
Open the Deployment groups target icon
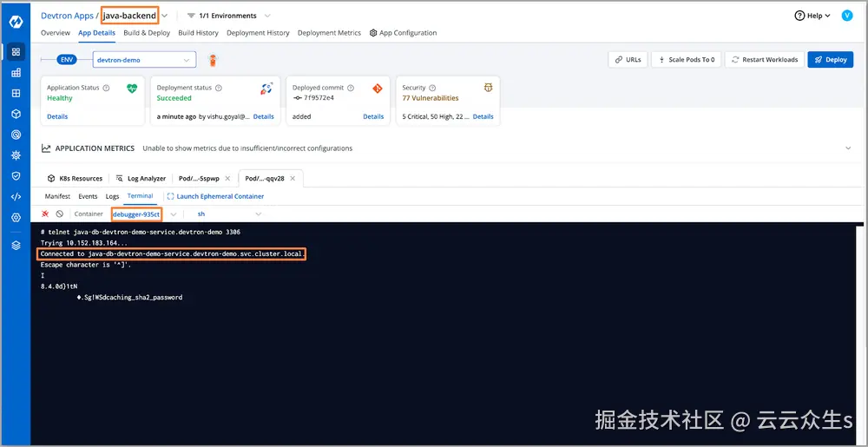[16, 135]
